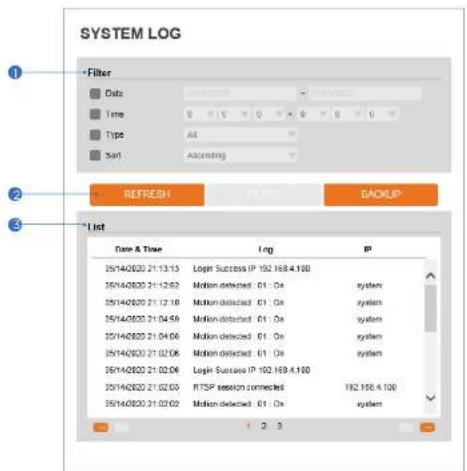Click the orange REFRESH button
This screenshot has width=467, height=471.
(x=147, y=194)
